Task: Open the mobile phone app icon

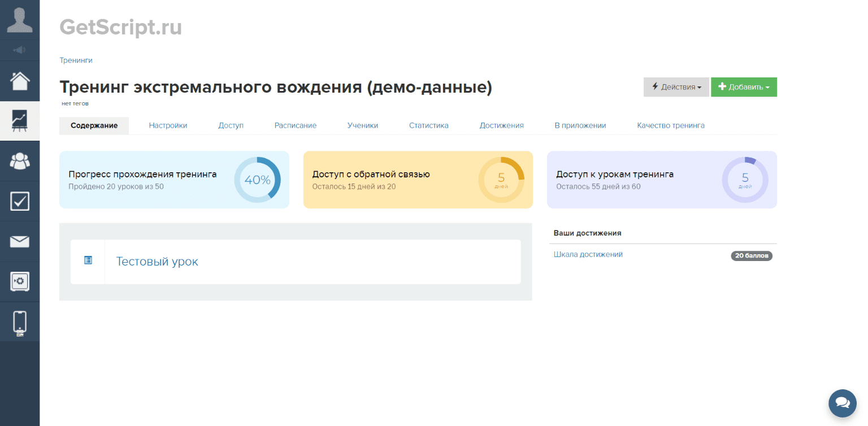Action: click(x=20, y=323)
